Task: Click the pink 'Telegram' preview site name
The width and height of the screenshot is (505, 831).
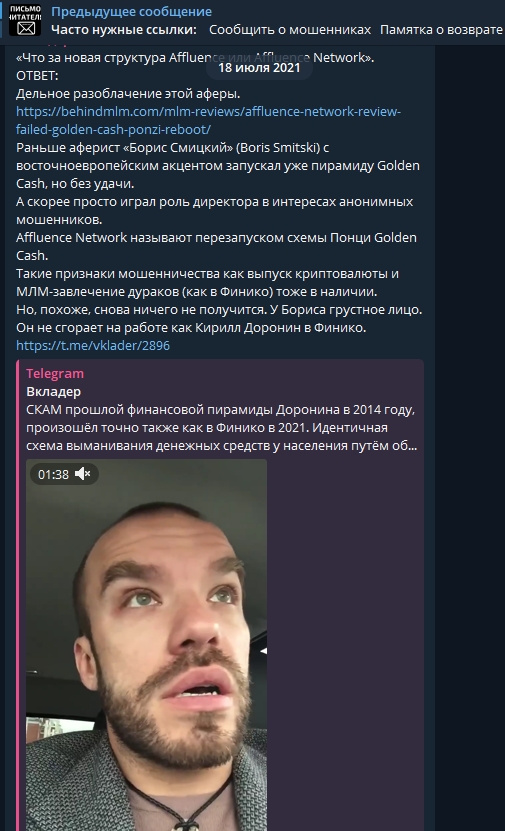Action: [55, 374]
